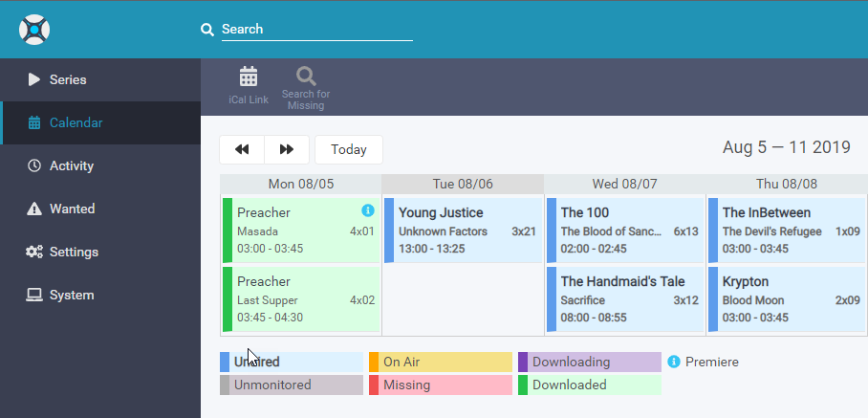Screen dimensions: 868x418
Task: Open Young Justice Unknown Factors episode
Action: 464,230
